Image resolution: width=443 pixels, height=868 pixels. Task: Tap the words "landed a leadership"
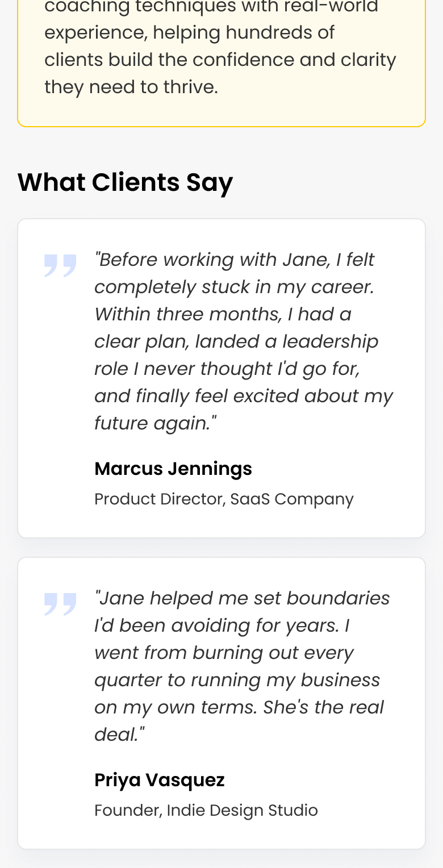coord(287,341)
